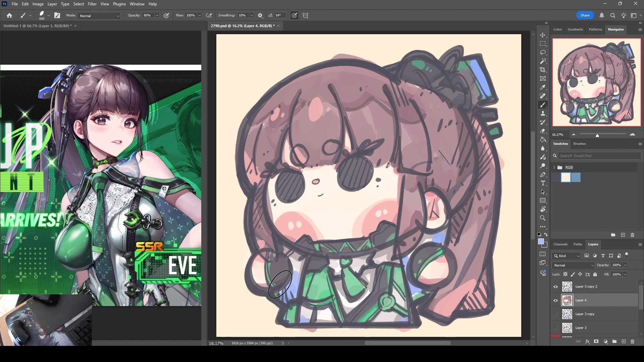Open the layer filter Kind dropdown
Viewport: 644px width, 362px height.
[566, 256]
